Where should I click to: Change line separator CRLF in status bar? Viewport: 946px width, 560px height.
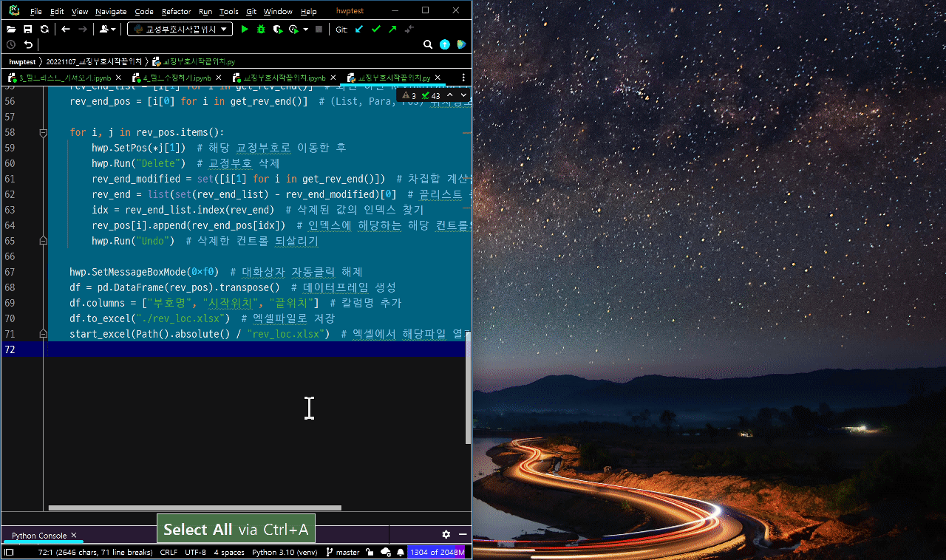click(169, 552)
